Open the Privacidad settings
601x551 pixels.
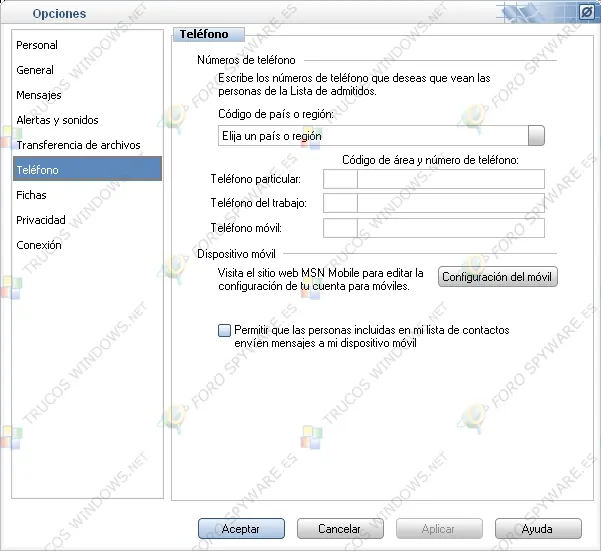click(x=41, y=220)
